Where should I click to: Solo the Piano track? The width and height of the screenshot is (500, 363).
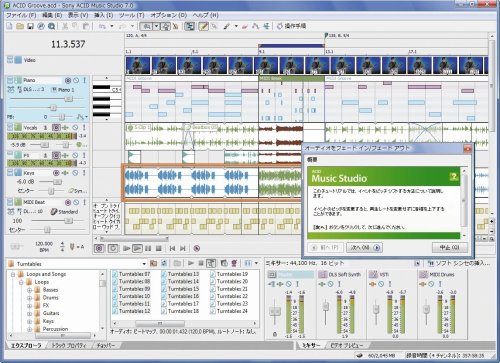(84, 80)
